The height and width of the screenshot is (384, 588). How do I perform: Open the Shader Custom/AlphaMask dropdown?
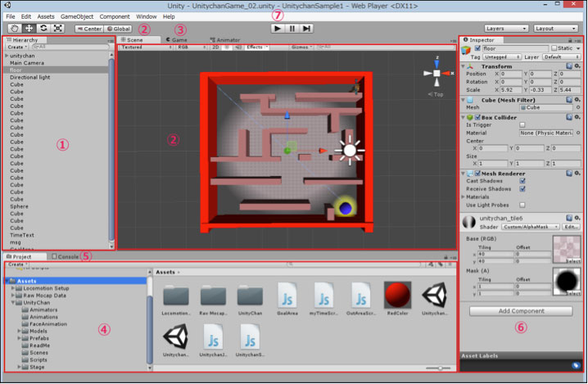pyautogui.click(x=530, y=227)
